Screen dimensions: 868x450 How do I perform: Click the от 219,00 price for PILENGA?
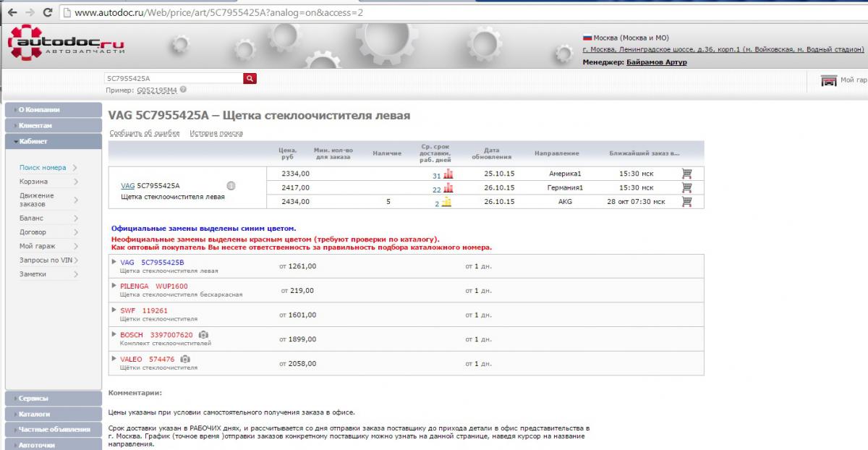tap(297, 290)
